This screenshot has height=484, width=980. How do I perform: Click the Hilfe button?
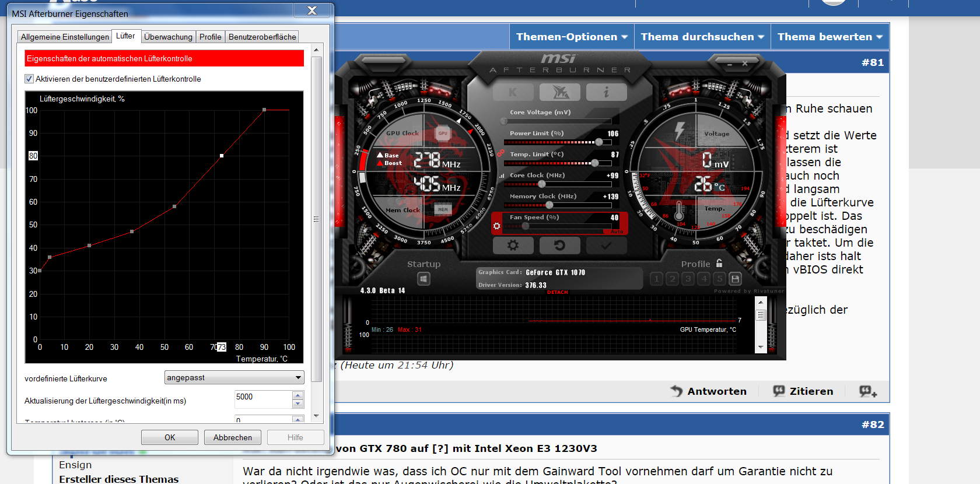pyautogui.click(x=295, y=437)
